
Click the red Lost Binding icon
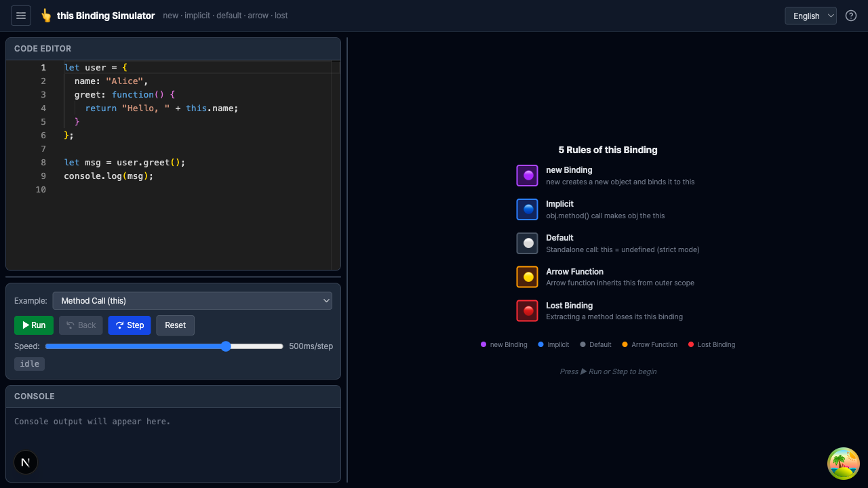tap(527, 311)
